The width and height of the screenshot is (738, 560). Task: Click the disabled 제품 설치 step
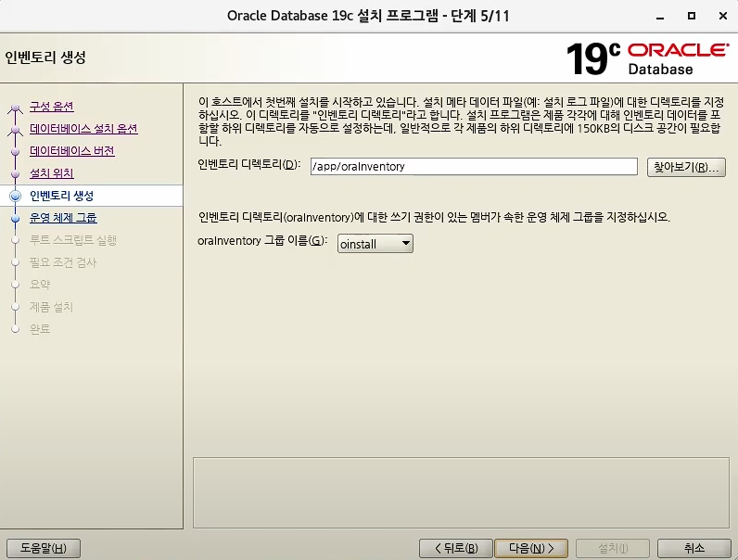point(51,307)
